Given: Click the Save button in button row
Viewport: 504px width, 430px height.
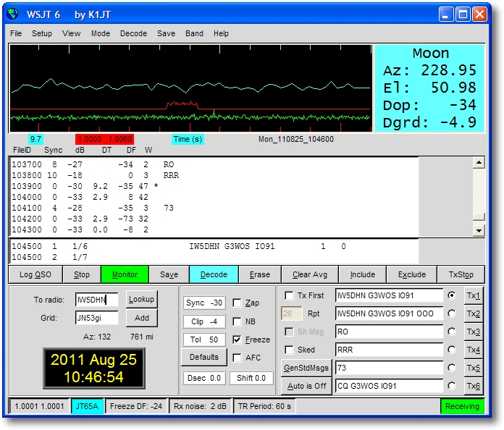Looking at the screenshot, I should click(x=169, y=274).
